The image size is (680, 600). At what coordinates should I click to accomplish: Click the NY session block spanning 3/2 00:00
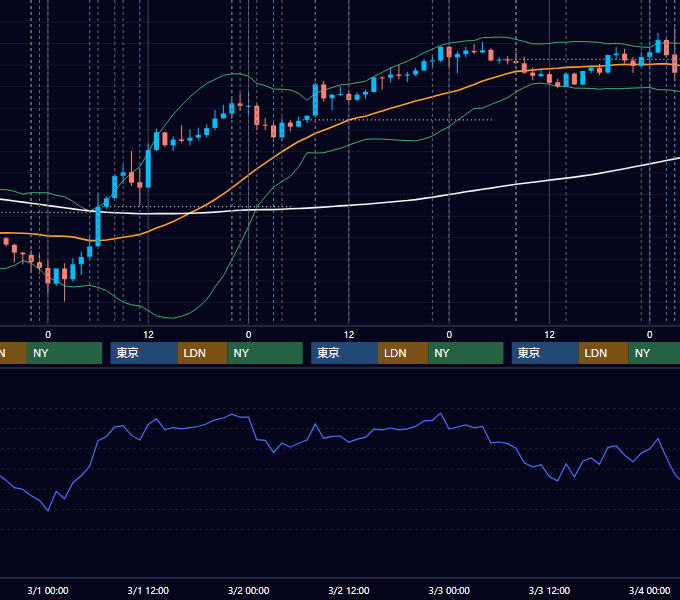point(265,353)
